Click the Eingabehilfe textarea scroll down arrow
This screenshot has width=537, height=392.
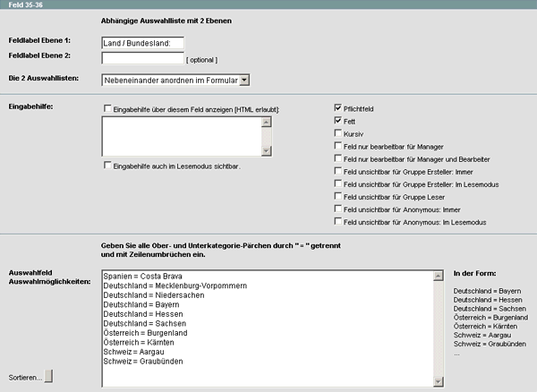click(x=267, y=151)
